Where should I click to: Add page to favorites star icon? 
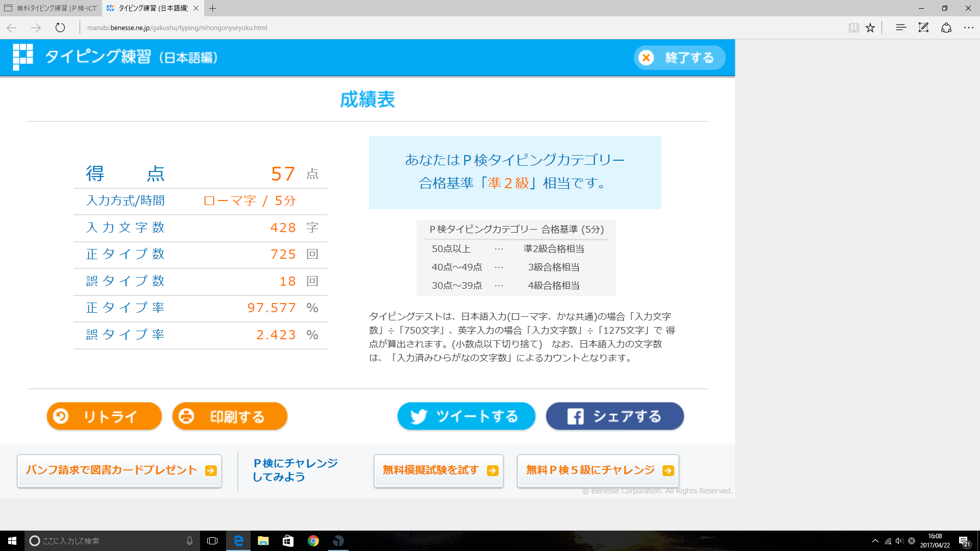pyautogui.click(x=870, y=28)
